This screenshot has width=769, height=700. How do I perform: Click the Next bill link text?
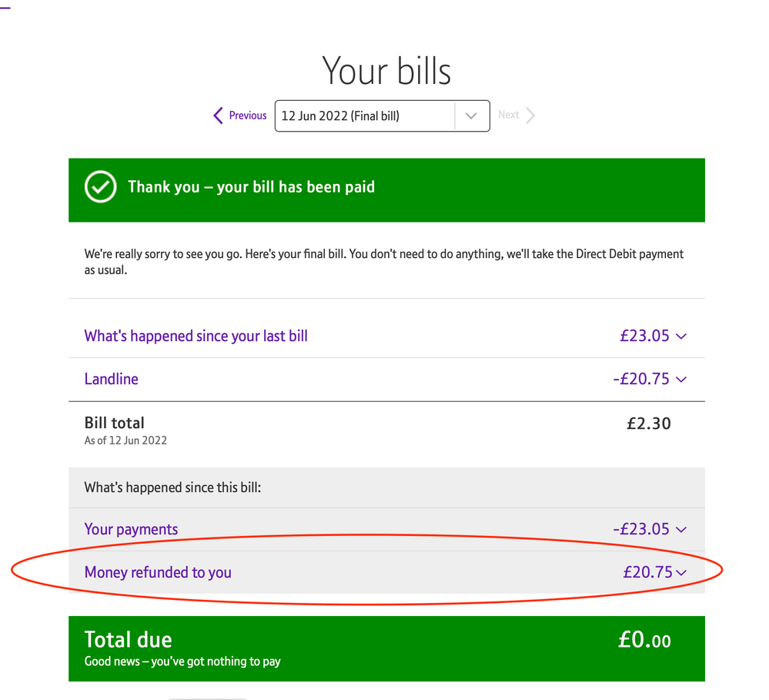[508, 115]
